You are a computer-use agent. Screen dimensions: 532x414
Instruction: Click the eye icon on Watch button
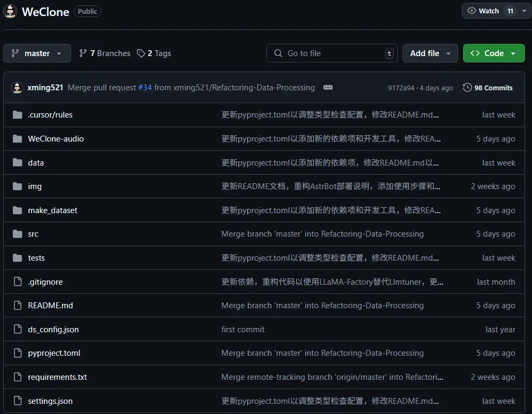coord(472,11)
